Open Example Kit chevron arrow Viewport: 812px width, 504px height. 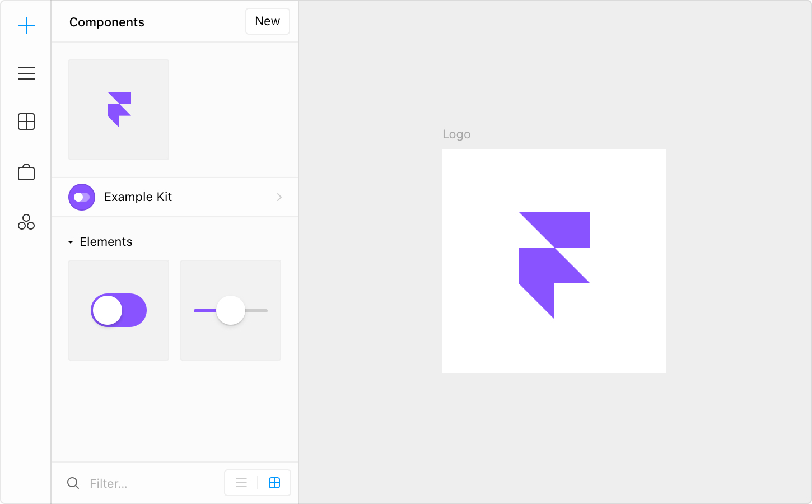click(279, 197)
